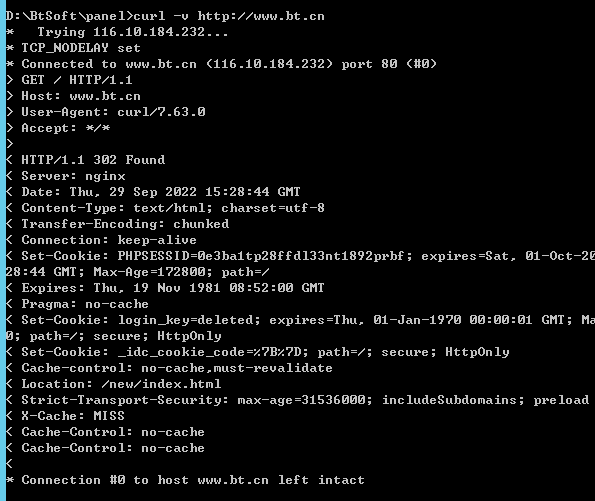595x501 pixels.
Task: Click the Connection: keep-alive header
Action: pos(101,240)
